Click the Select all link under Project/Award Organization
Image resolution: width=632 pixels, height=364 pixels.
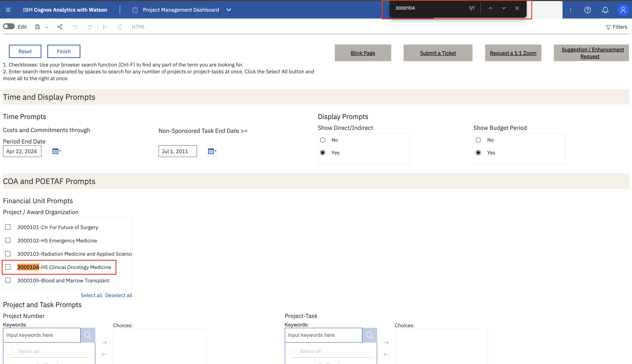tap(91, 295)
